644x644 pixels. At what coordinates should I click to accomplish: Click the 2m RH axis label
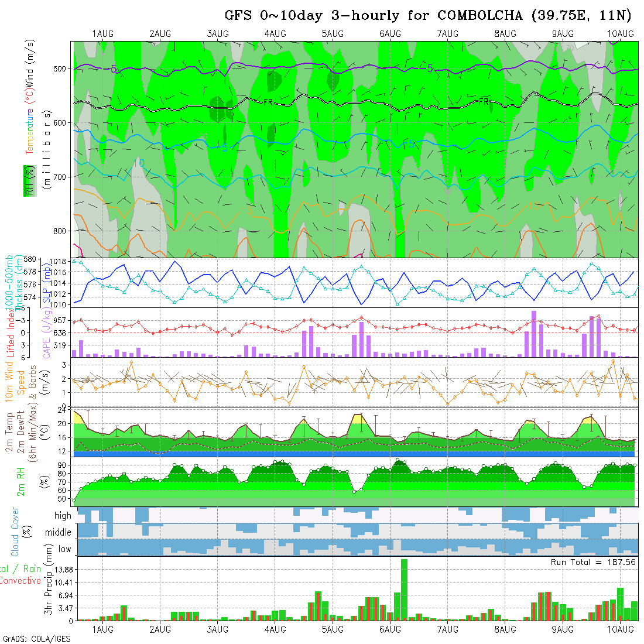coord(20,481)
